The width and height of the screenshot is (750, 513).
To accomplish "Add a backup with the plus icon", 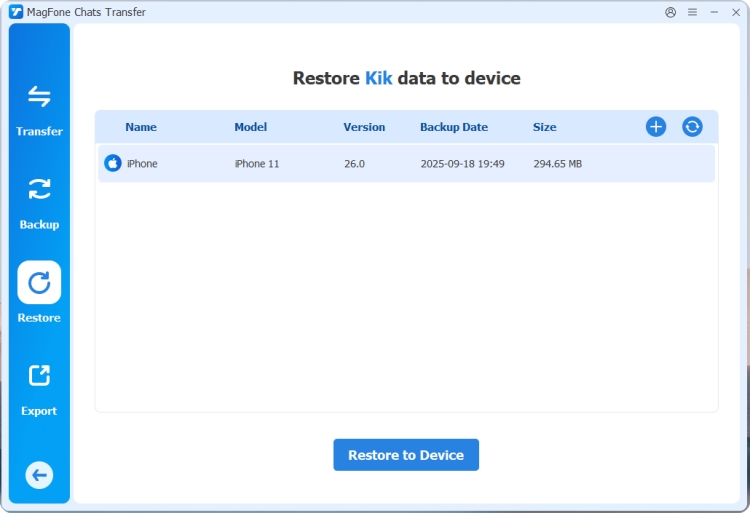I will pos(656,127).
